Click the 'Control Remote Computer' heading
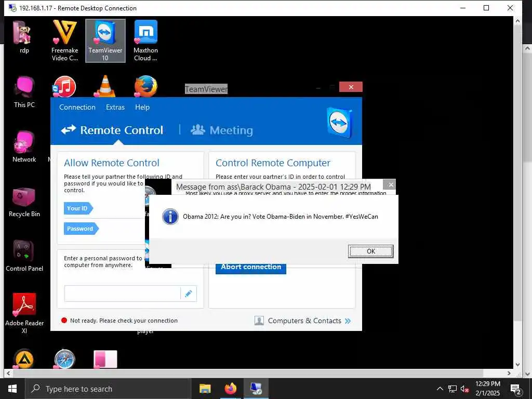The height and width of the screenshot is (399, 532). (x=273, y=163)
